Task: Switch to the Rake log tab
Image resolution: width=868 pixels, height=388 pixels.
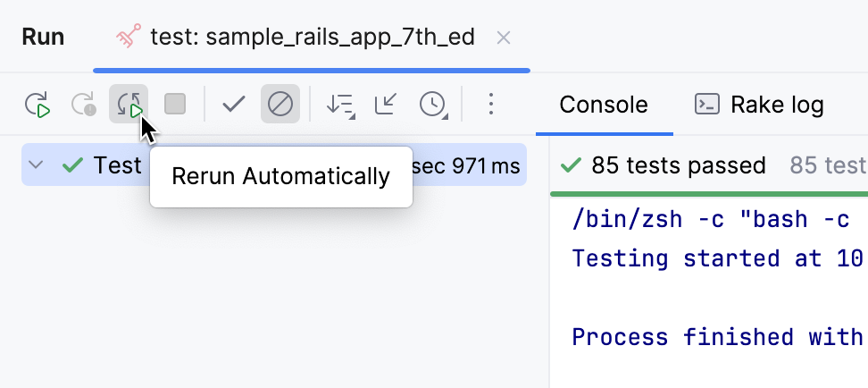Action: (x=759, y=105)
